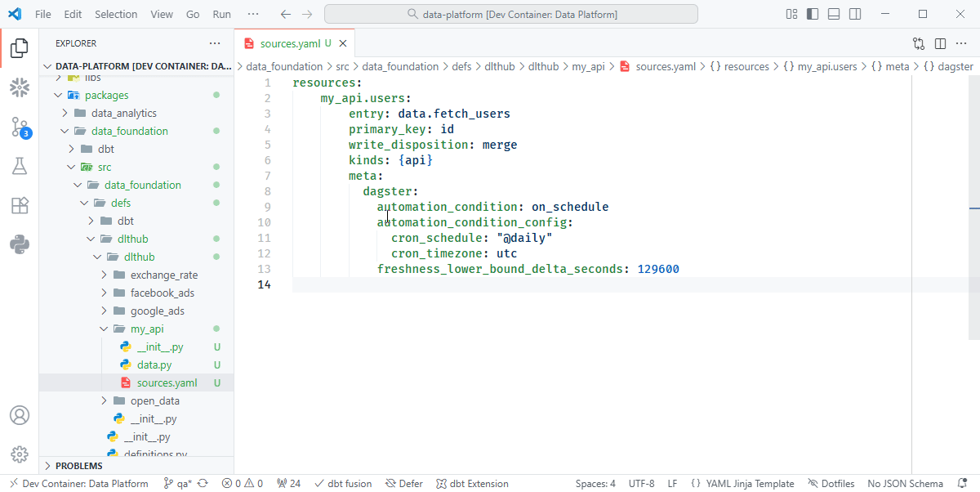Open the Extensions view

point(20,204)
